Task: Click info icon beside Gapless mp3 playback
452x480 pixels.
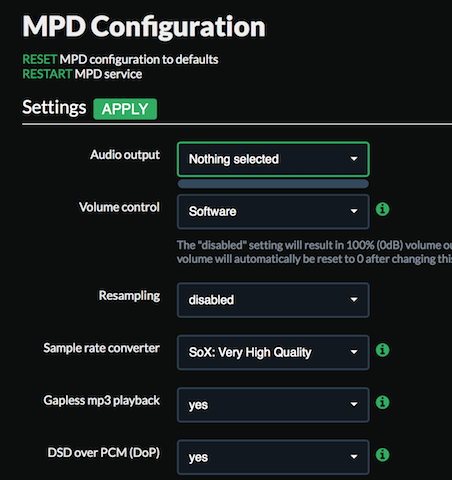Action: coord(382,402)
